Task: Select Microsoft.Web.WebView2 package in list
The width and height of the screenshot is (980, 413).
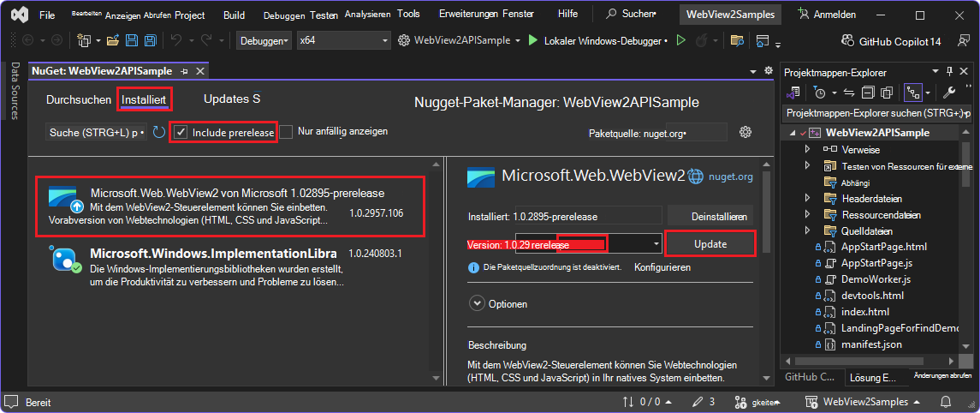Action: click(230, 207)
